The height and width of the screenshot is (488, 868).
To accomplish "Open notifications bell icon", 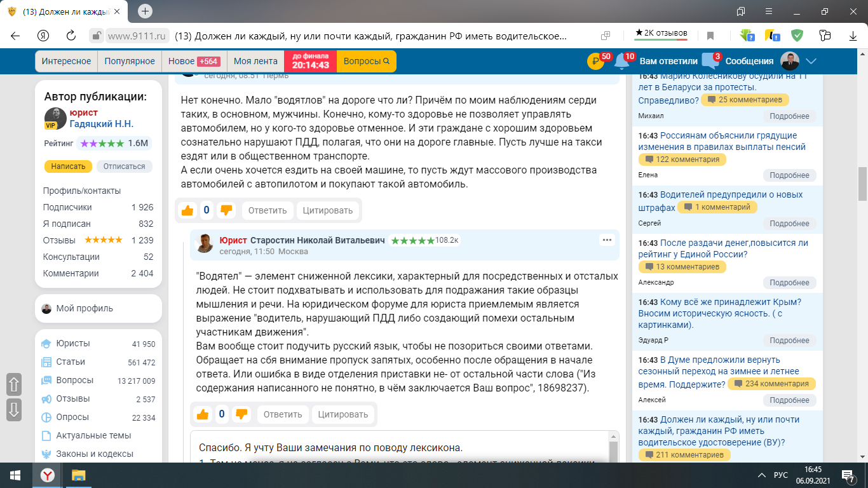I will [621, 62].
